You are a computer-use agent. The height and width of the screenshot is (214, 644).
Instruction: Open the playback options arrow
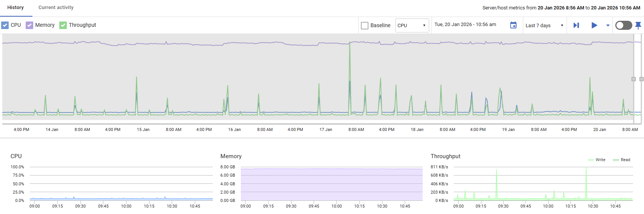tap(608, 25)
